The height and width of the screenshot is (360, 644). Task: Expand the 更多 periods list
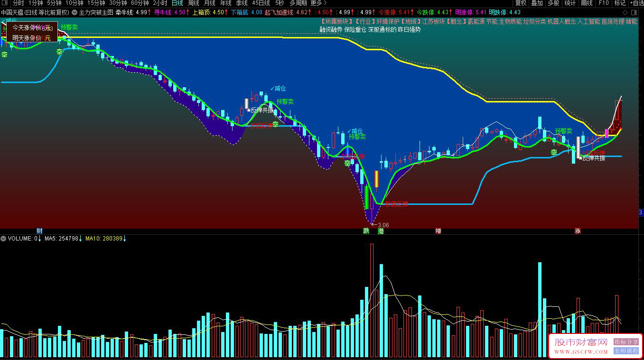coord(318,3)
